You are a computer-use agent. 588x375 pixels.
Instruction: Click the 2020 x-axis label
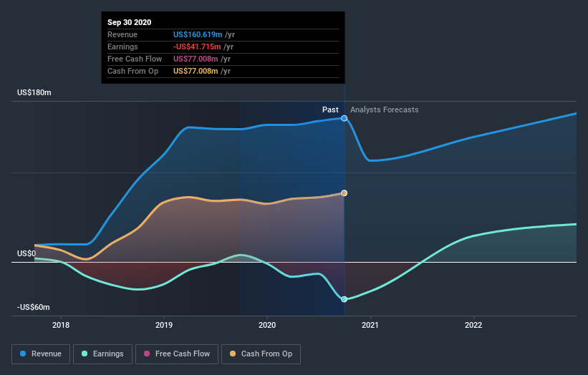pyautogui.click(x=267, y=325)
